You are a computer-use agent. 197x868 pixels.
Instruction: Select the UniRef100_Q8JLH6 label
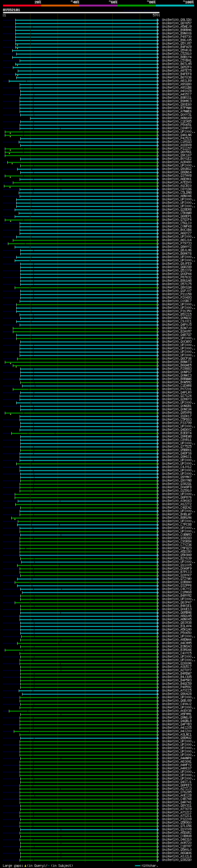[176, 250]
